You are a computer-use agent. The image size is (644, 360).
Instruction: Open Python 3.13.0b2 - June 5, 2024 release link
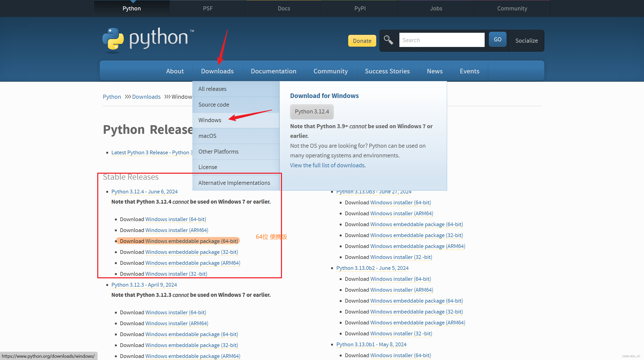point(372,268)
